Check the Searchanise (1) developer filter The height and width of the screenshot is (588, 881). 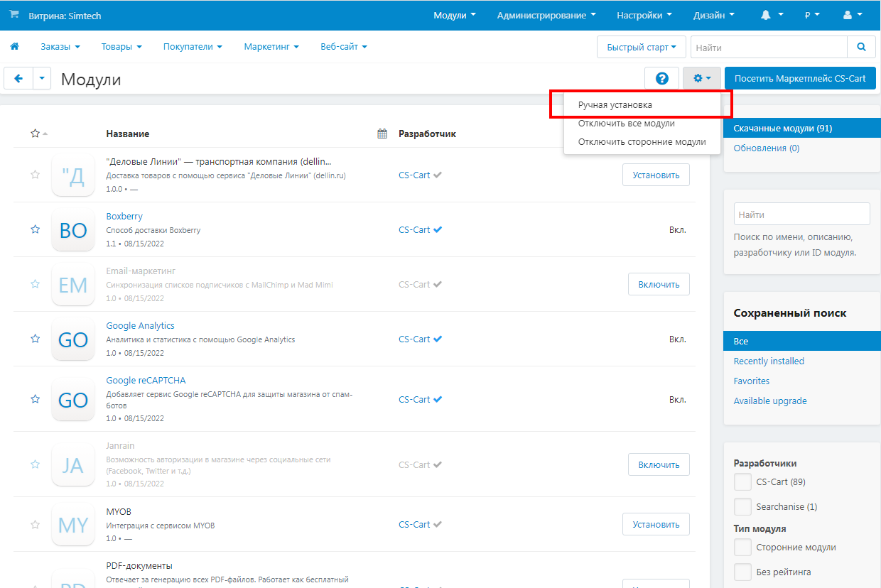click(x=742, y=507)
